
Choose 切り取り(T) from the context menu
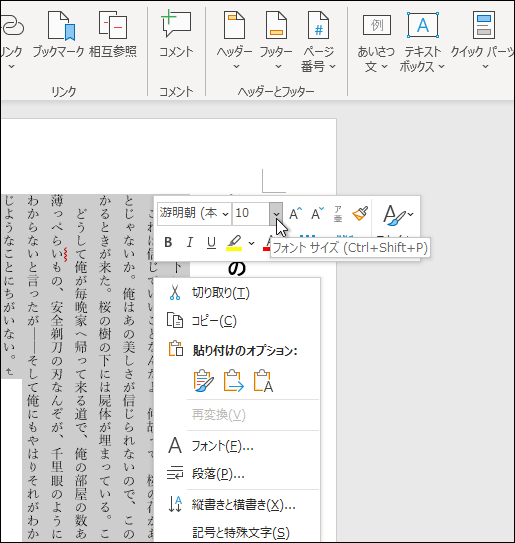(x=221, y=293)
